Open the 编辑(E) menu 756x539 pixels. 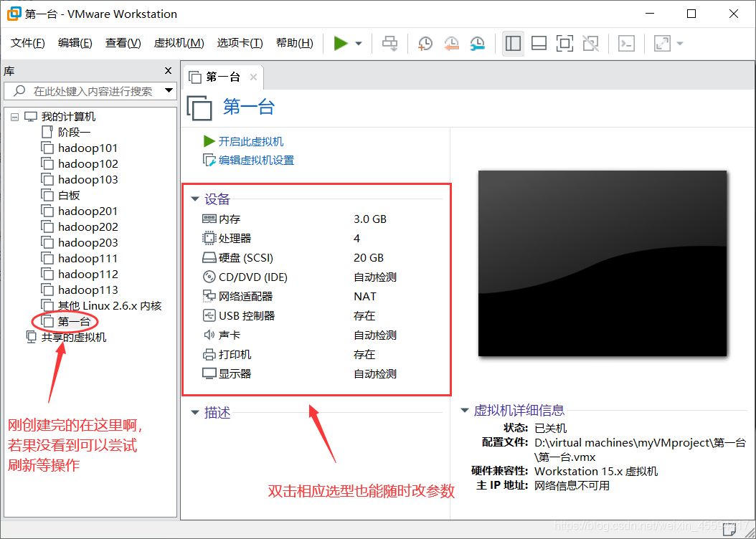pyautogui.click(x=75, y=43)
